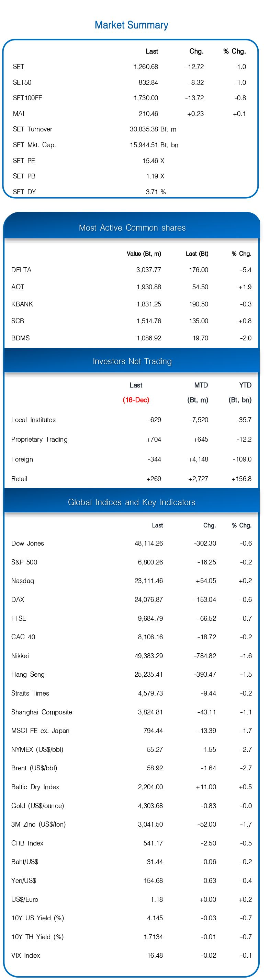
Task: Select the Investors Net Trading header
Action: click(132, 361)
